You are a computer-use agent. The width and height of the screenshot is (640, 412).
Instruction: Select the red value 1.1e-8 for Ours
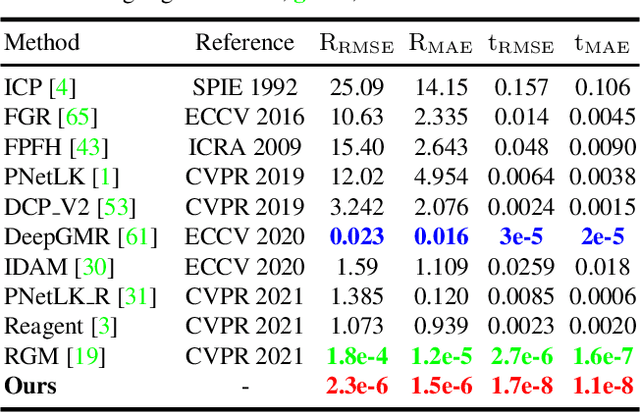[603, 386]
